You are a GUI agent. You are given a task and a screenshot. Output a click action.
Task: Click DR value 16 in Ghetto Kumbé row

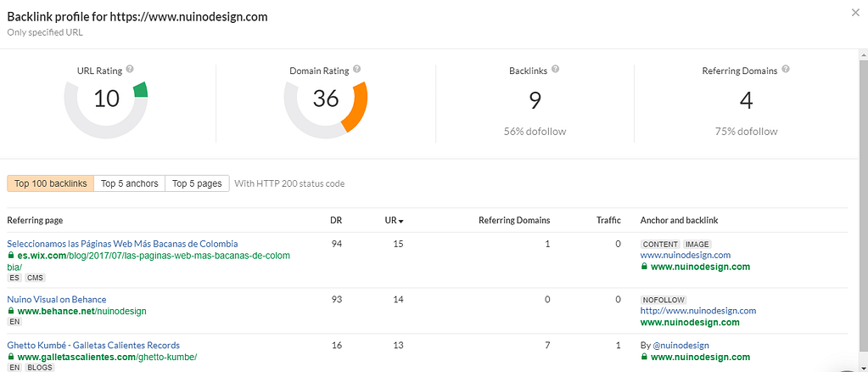(x=336, y=345)
